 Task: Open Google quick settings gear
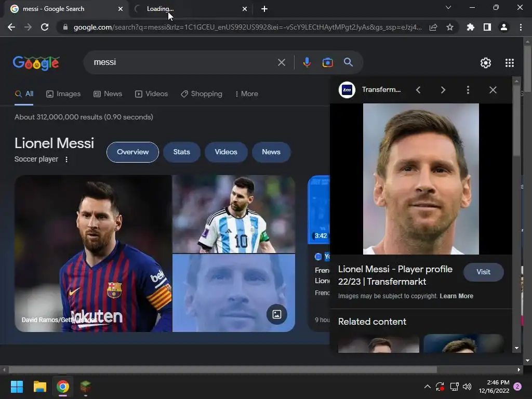tap(486, 63)
